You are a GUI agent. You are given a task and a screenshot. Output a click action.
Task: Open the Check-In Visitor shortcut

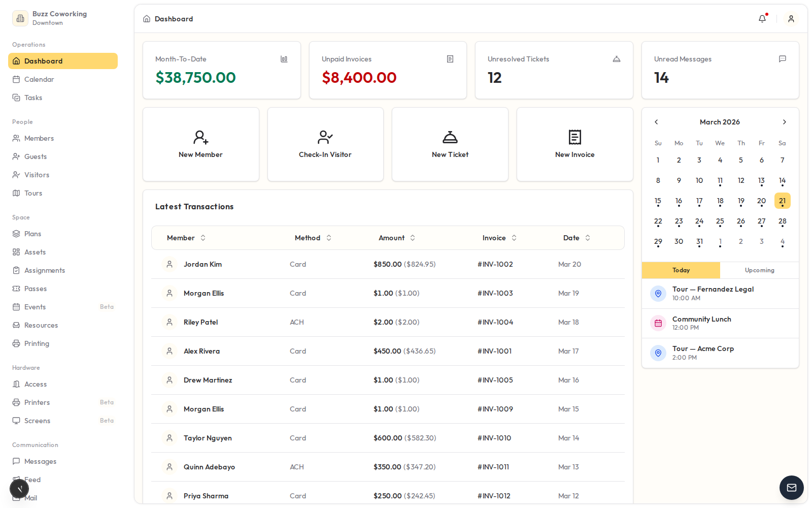(x=325, y=144)
